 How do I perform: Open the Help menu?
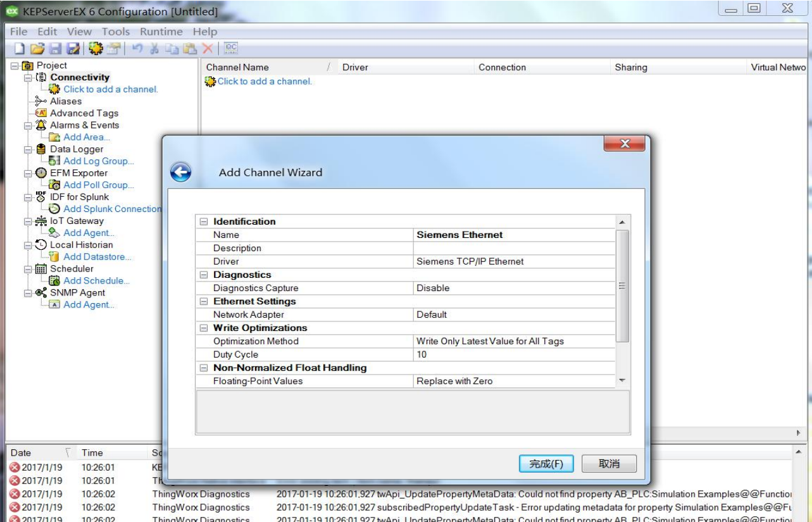pyautogui.click(x=205, y=32)
